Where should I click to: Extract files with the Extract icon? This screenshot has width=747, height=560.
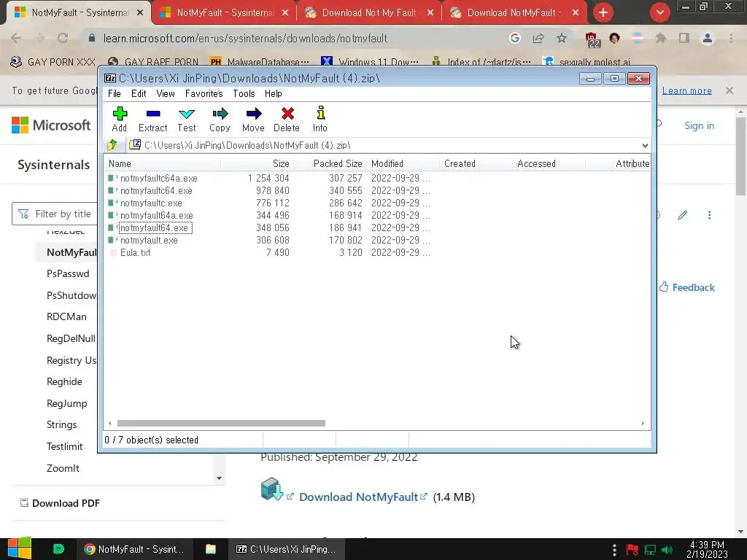(x=153, y=119)
